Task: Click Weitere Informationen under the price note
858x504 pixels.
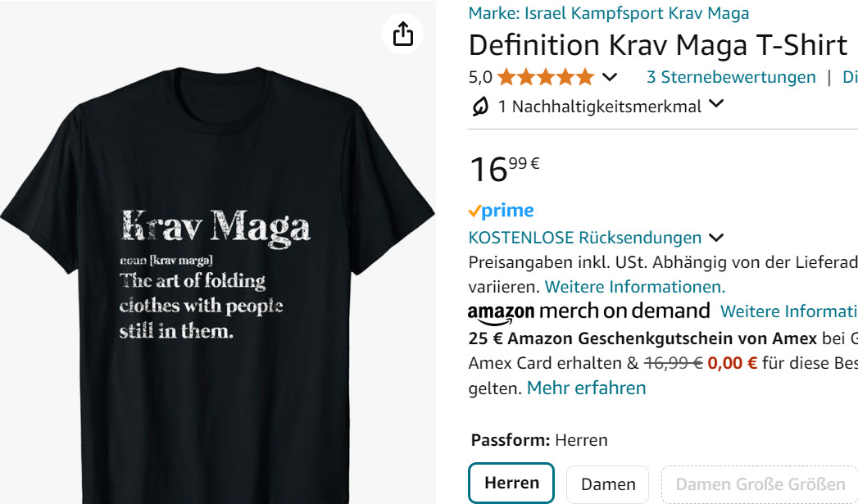Action: (x=635, y=287)
